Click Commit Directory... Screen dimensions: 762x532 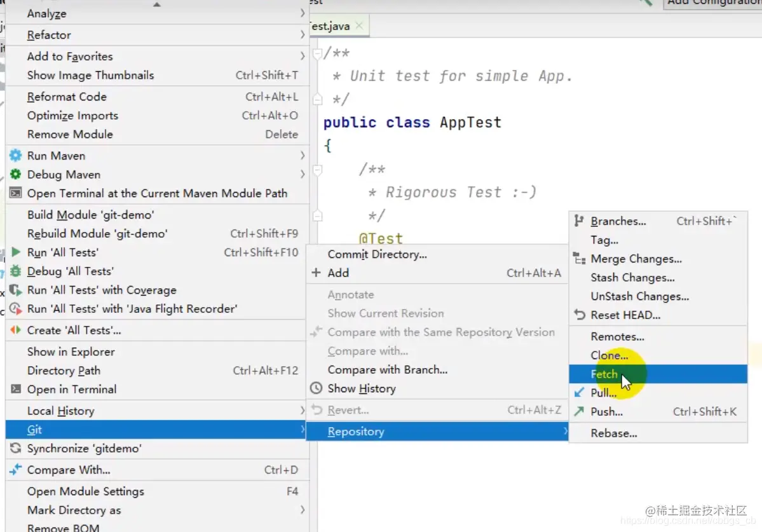coord(437,254)
